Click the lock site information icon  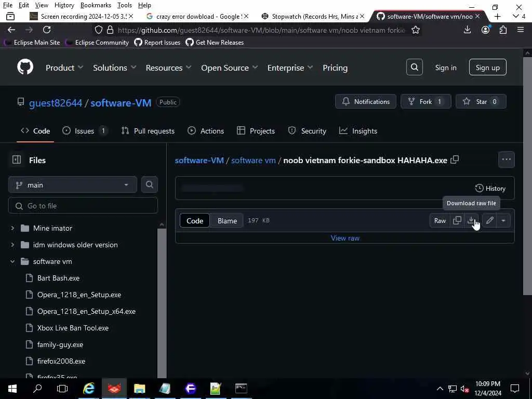pos(110,30)
